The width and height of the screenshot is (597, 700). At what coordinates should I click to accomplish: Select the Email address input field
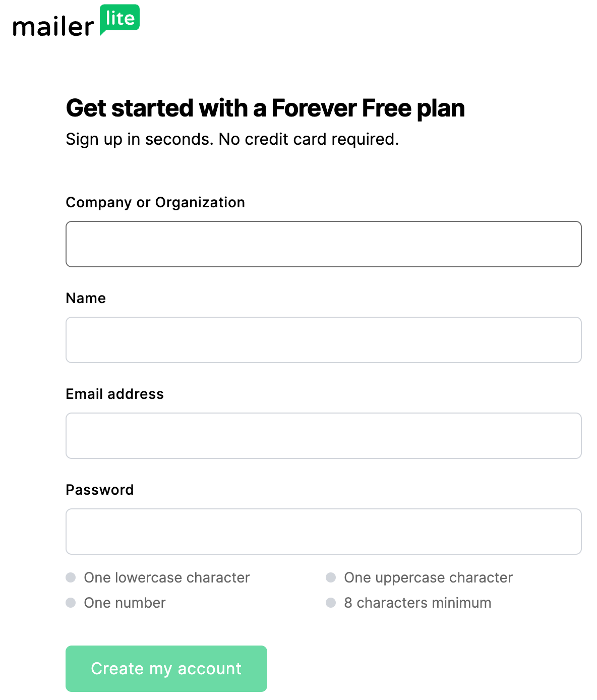(323, 436)
